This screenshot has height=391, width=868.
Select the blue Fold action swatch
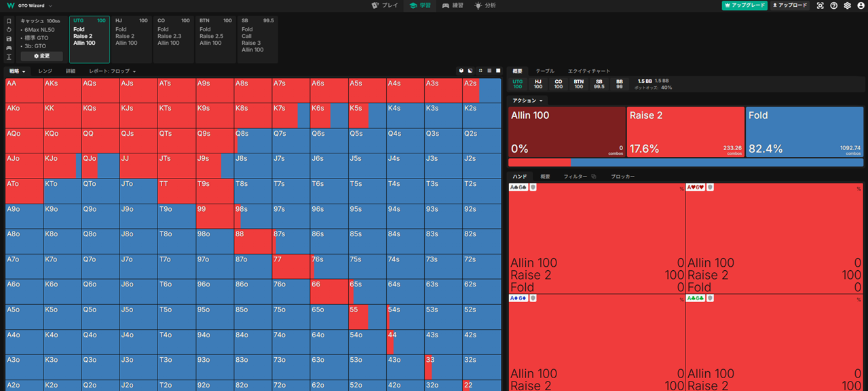804,132
